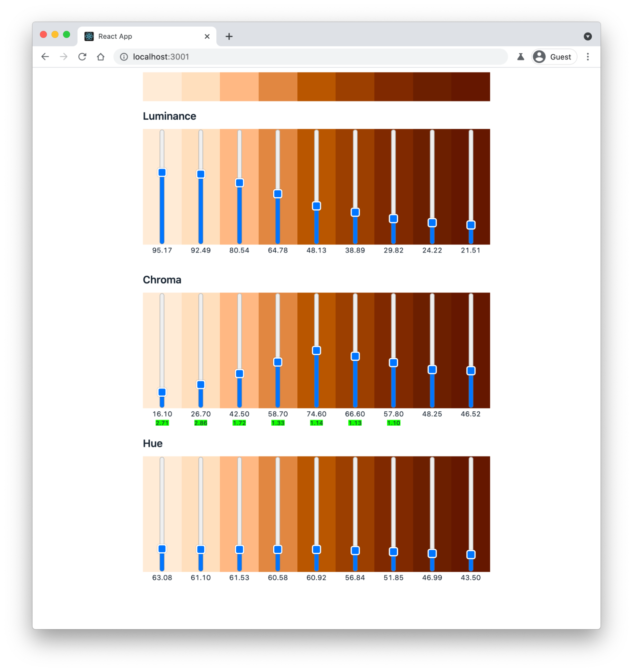
Task: Click the luminance slider handle at 92.49
Action: coord(200,174)
